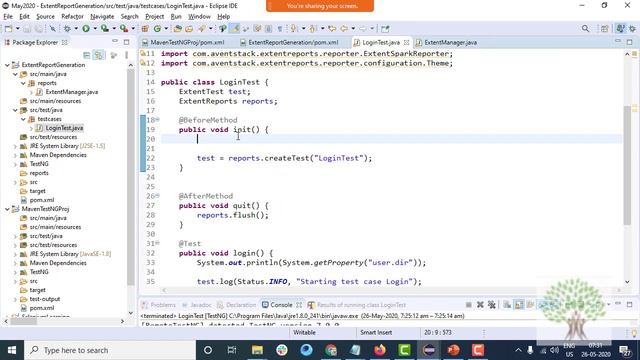Toggle fold marker at line 26

point(158,196)
